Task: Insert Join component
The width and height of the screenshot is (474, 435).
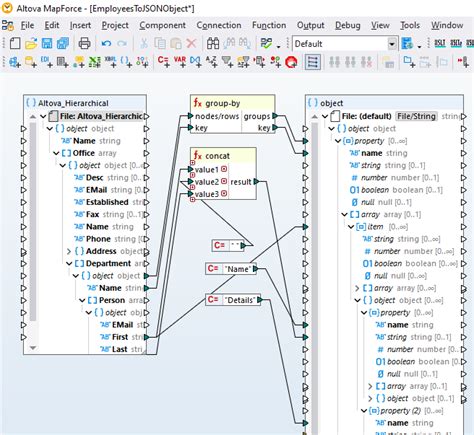Action: click(195, 62)
